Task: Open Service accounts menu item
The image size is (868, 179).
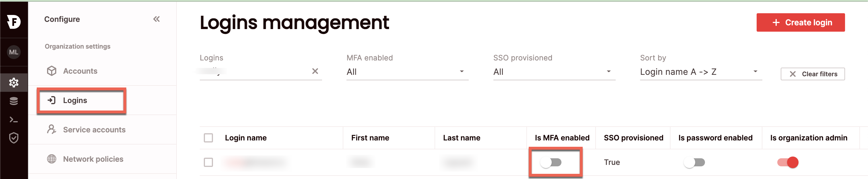Action: pos(94,130)
